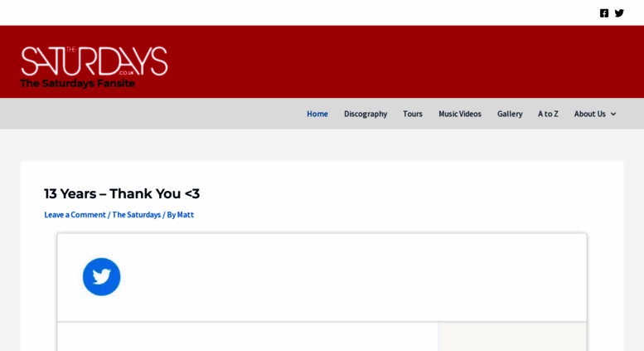Open author Matt's link

point(185,215)
